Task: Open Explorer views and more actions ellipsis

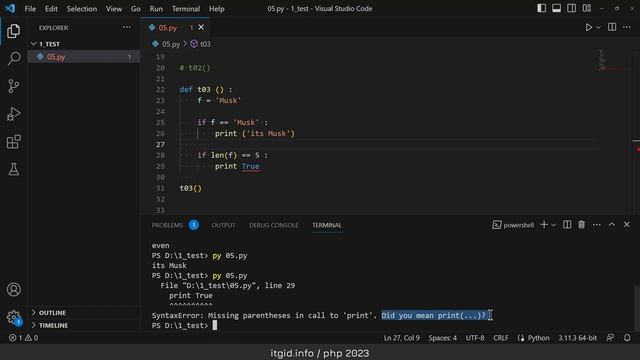Action: tap(127, 27)
